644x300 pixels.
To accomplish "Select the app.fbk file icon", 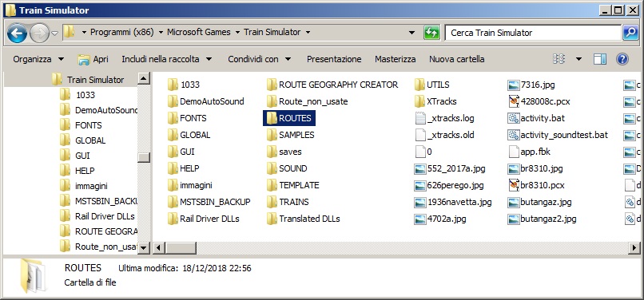I will pyautogui.click(x=514, y=152).
